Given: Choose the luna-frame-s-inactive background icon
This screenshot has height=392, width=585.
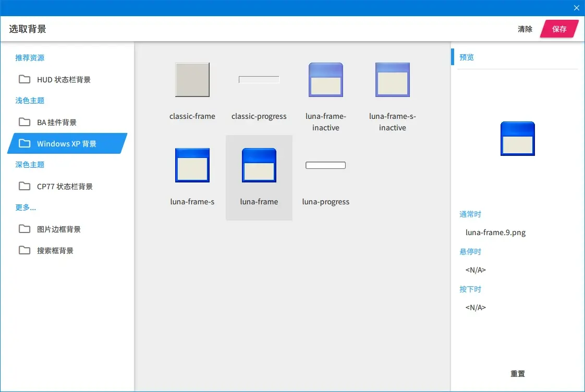Looking at the screenshot, I should (x=393, y=80).
